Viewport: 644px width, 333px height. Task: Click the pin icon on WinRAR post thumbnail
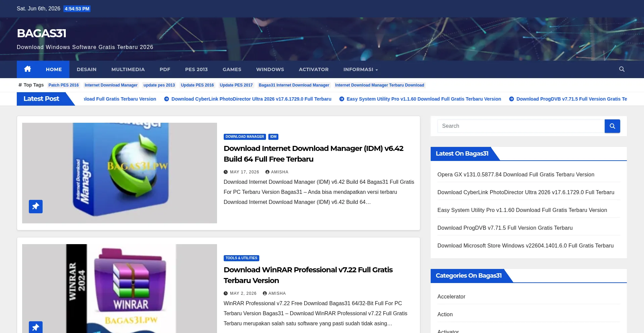pos(36,327)
